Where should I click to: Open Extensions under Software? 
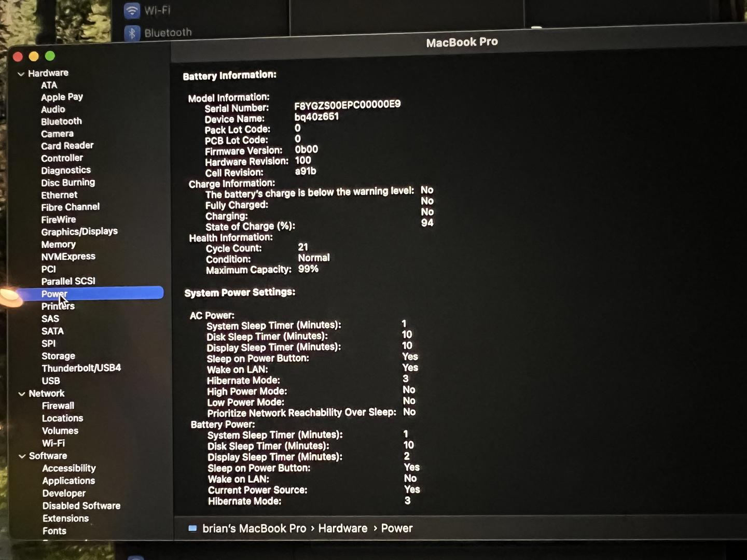(x=65, y=518)
